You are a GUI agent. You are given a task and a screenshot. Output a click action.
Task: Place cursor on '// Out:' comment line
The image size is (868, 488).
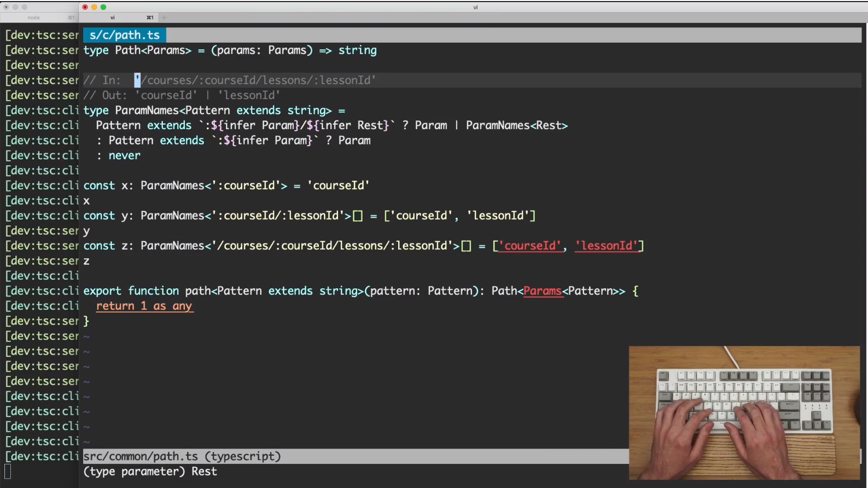click(182, 95)
